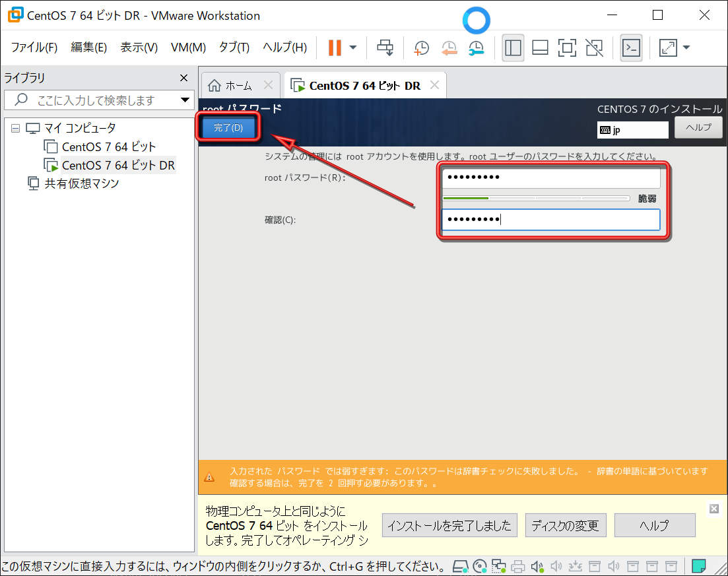
Task: Open the ファイル(F) menu
Action: 34,48
